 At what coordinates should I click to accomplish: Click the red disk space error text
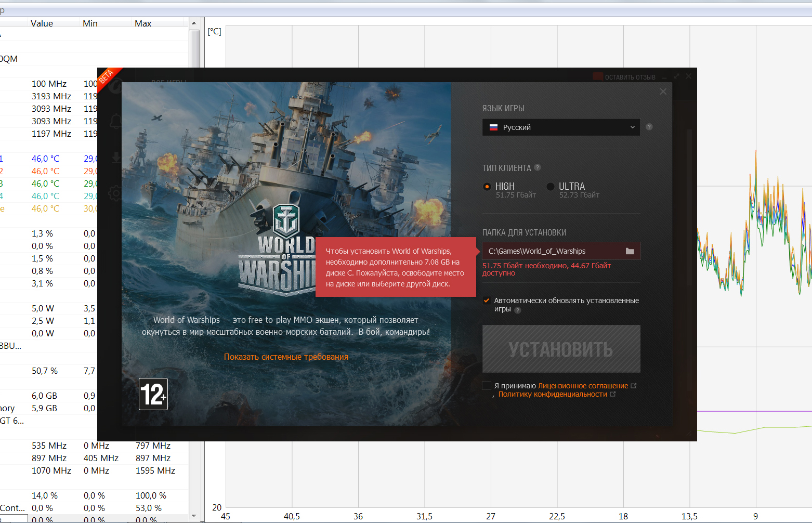pos(547,269)
